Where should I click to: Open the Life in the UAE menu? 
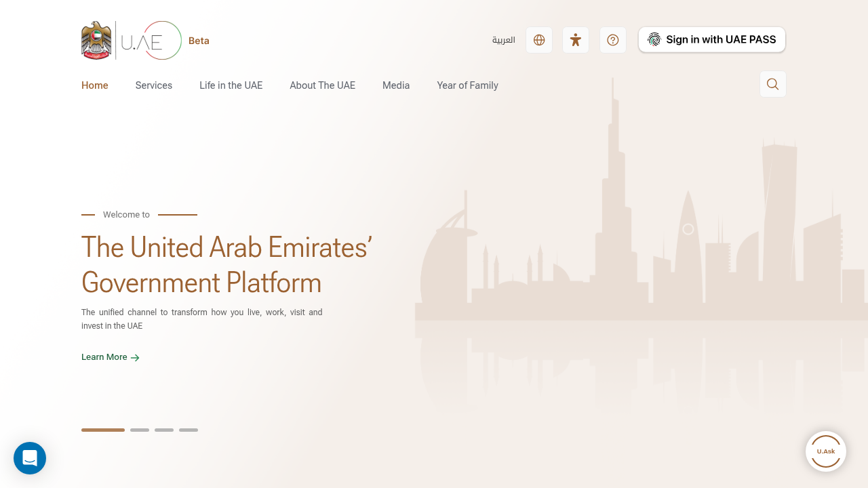click(x=231, y=85)
